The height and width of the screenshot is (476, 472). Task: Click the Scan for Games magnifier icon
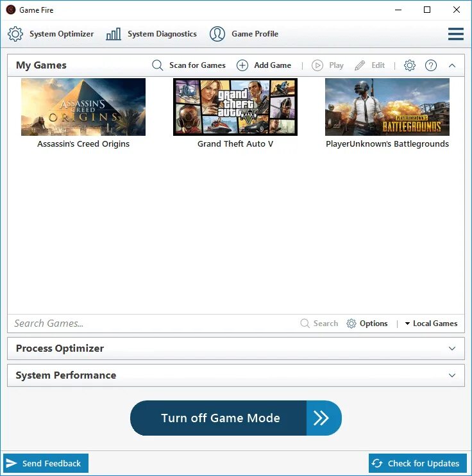coord(157,65)
